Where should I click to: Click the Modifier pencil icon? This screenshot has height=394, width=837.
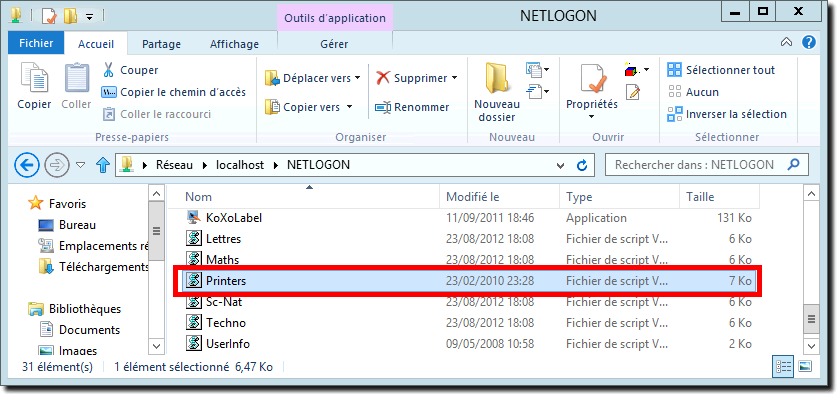[632, 92]
